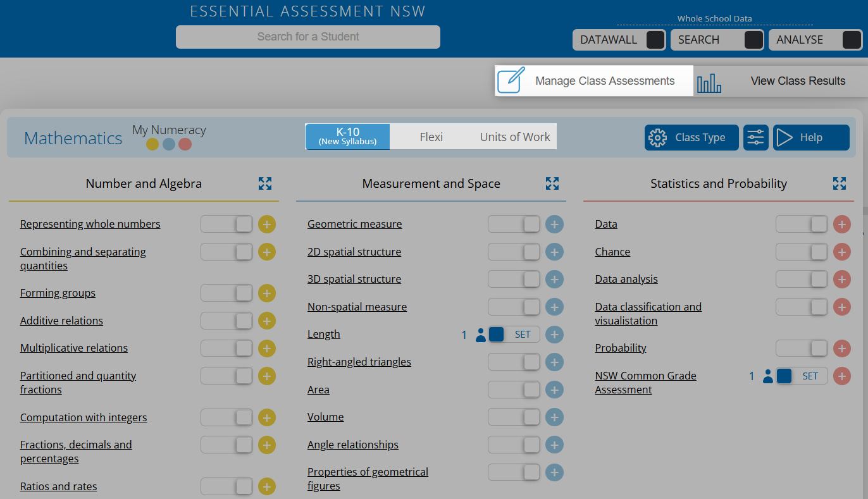Toggle the Forming groups assessment switch
Screen dimensions: 868x499
point(226,293)
